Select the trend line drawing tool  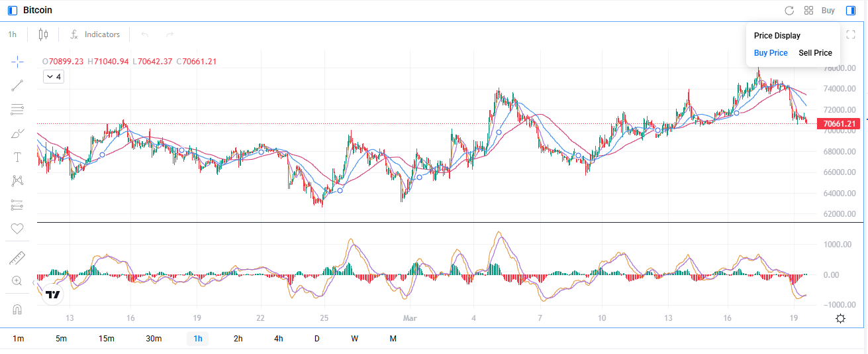pyautogui.click(x=17, y=86)
